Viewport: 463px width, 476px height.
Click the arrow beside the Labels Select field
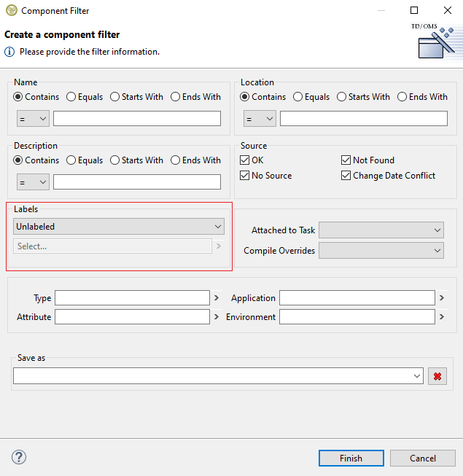pos(219,246)
